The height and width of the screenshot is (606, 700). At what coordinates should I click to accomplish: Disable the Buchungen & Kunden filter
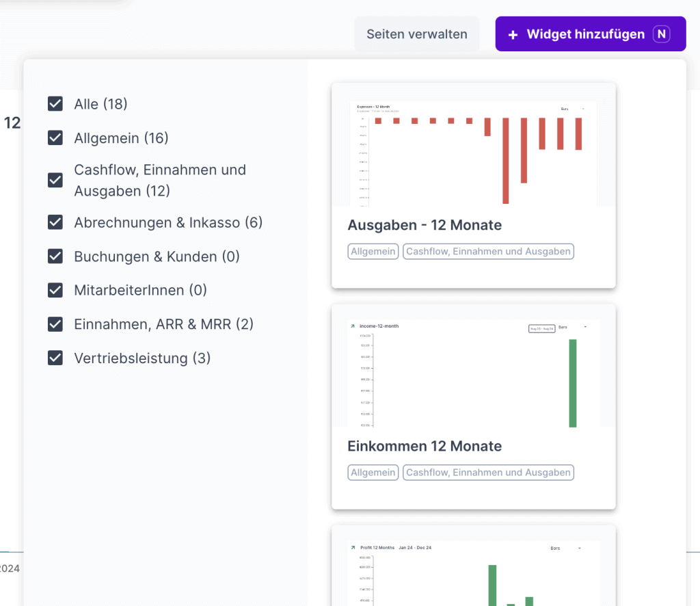tap(55, 256)
